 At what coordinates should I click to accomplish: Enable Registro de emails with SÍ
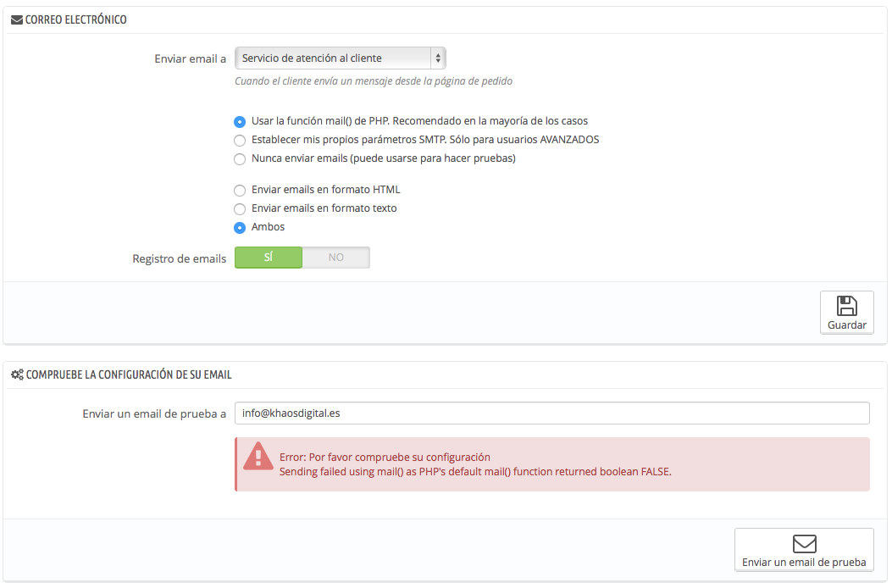click(x=268, y=258)
